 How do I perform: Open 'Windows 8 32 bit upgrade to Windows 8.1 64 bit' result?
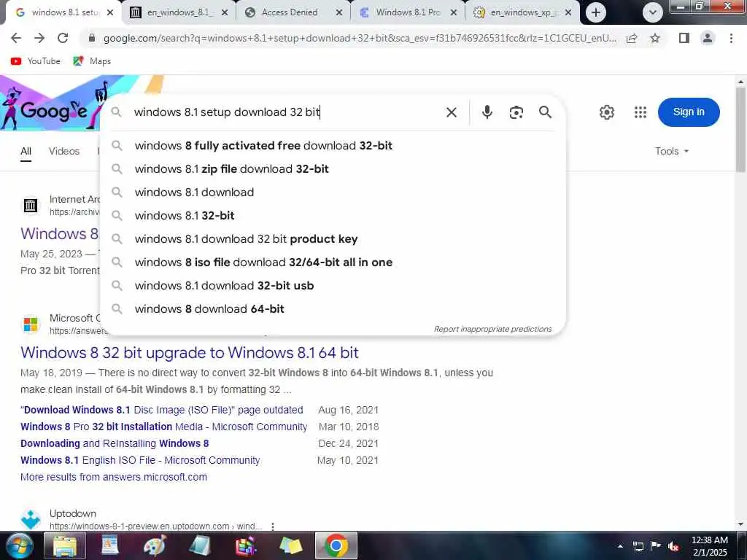pyautogui.click(x=189, y=353)
